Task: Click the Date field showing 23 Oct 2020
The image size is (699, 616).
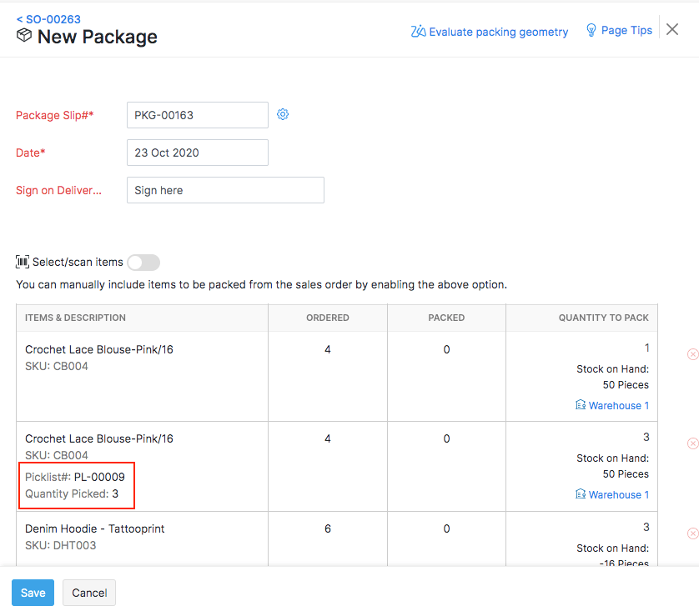Action: pos(197,152)
